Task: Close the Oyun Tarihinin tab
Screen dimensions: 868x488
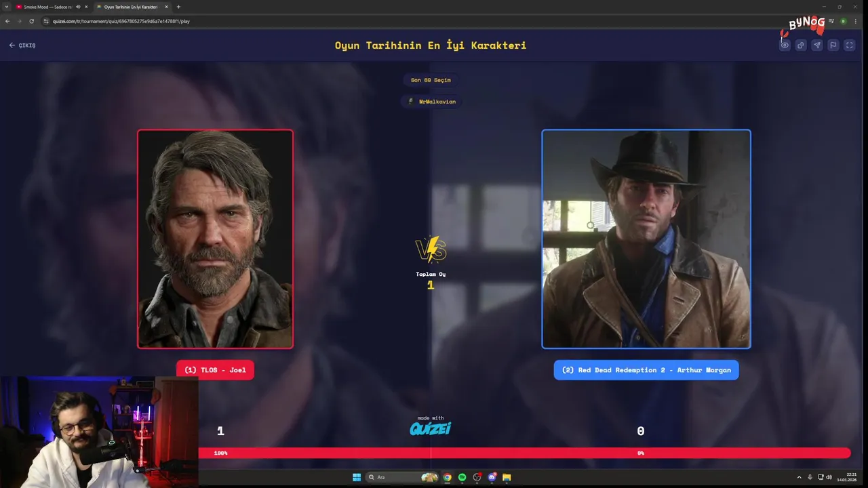Action: point(167,7)
